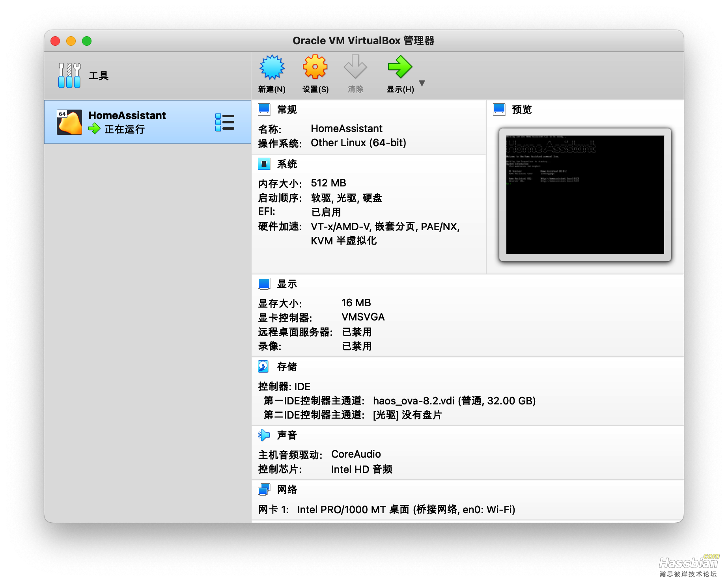Click the 16 MB video memory value
728x581 pixels.
[356, 303]
